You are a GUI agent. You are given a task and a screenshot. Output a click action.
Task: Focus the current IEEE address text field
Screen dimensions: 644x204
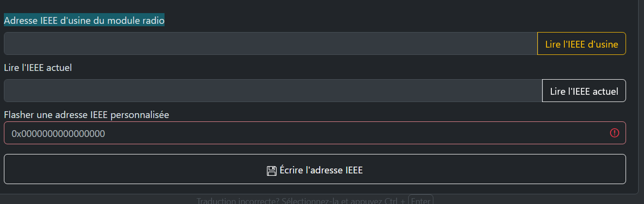[273, 91]
